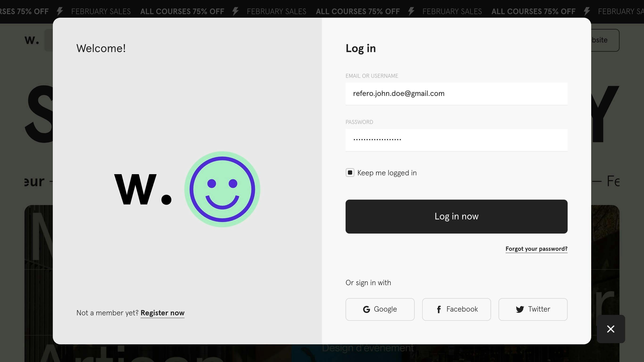
Task: Open Google sign-in option
Action: pos(380,309)
